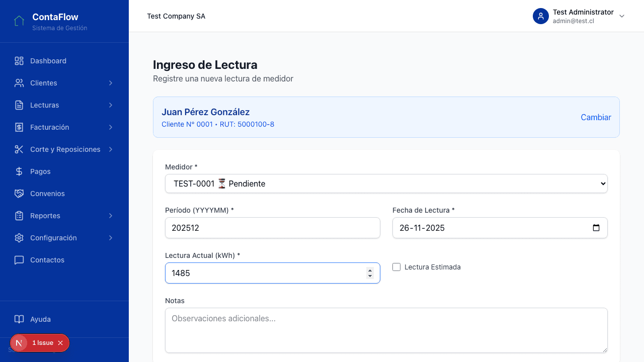Open the Pagos menu item
This screenshot has width=644, height=362.
coord(64,171)
